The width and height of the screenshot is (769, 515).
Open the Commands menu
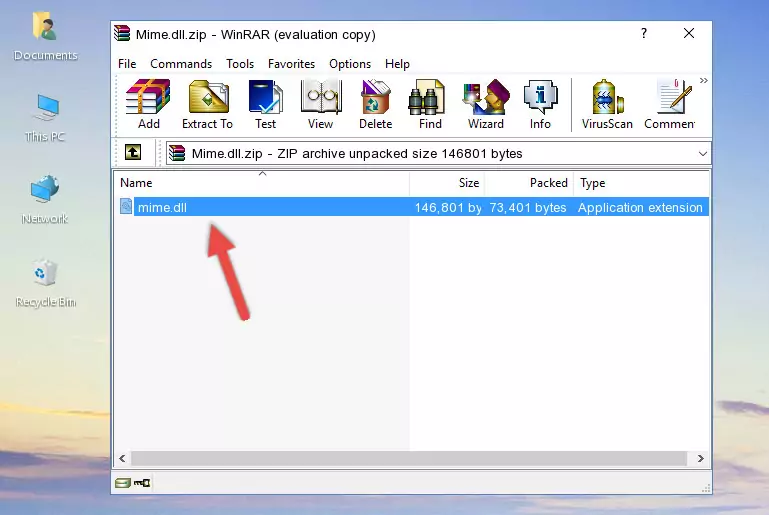181,64
